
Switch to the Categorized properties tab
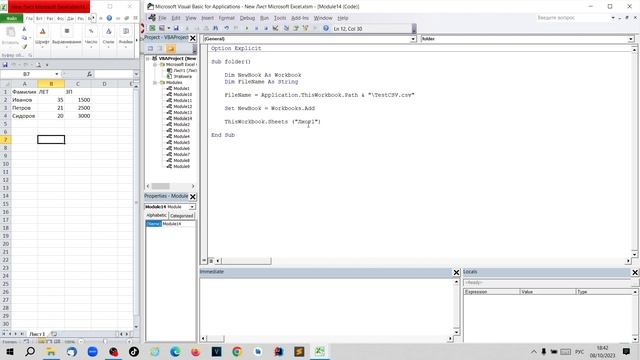[182, 216]
